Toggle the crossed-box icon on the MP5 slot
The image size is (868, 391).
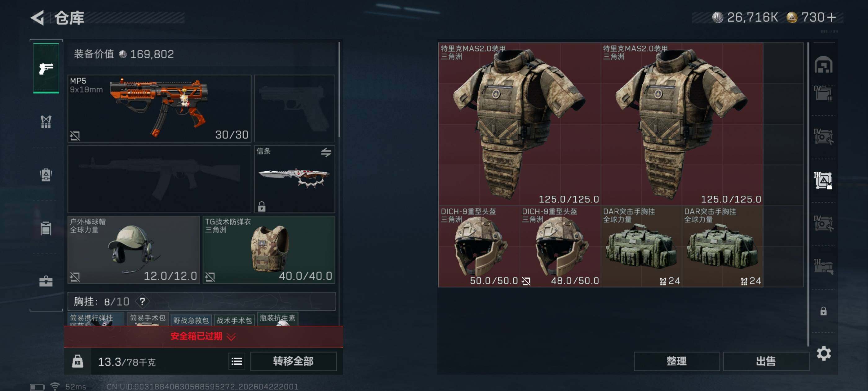point(75,136)
